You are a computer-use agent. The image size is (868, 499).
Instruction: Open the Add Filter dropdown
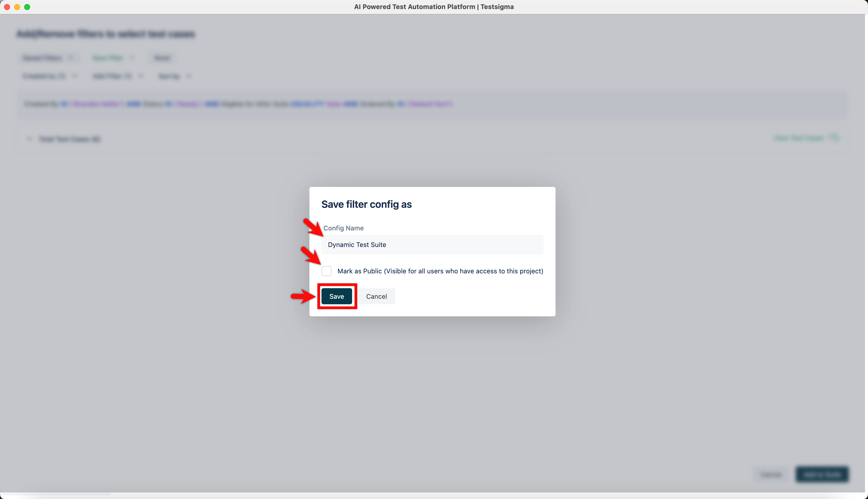[x=118, y=76]
